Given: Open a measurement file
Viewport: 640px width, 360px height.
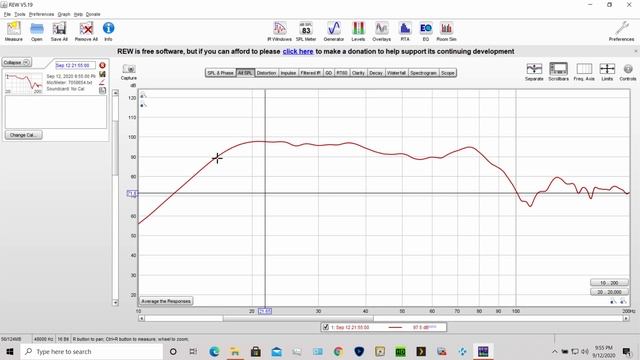Looking at the screenshot, I should [x=37, y=31].
